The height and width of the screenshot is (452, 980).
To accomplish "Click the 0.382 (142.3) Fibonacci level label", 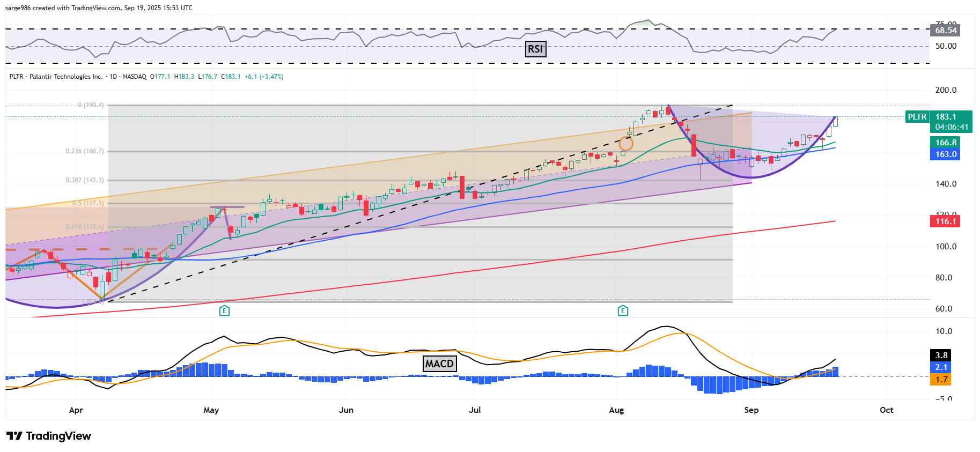I will pyautogui.click(x=85, y=180).
